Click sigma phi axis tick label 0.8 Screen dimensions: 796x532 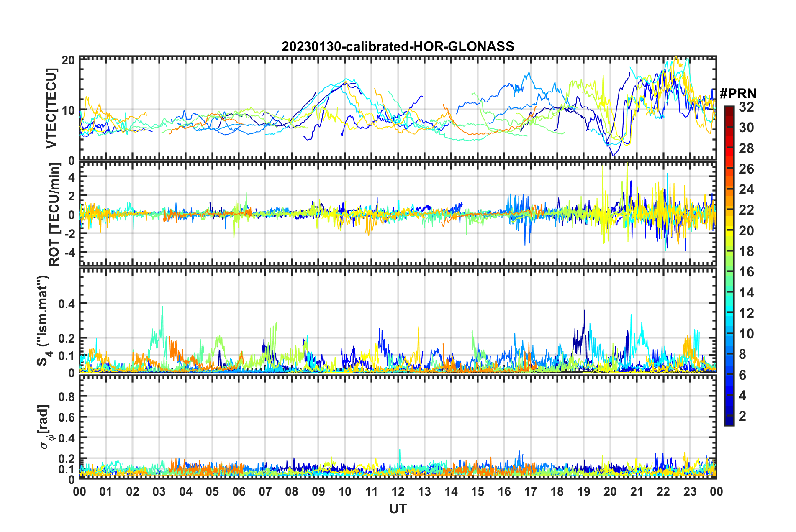(x=67, y=396)
